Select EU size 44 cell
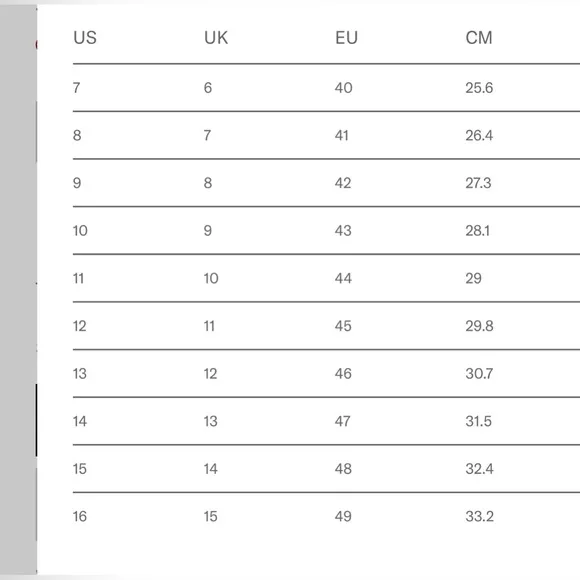This screenshot has width=580, height=580. point(343,279)
